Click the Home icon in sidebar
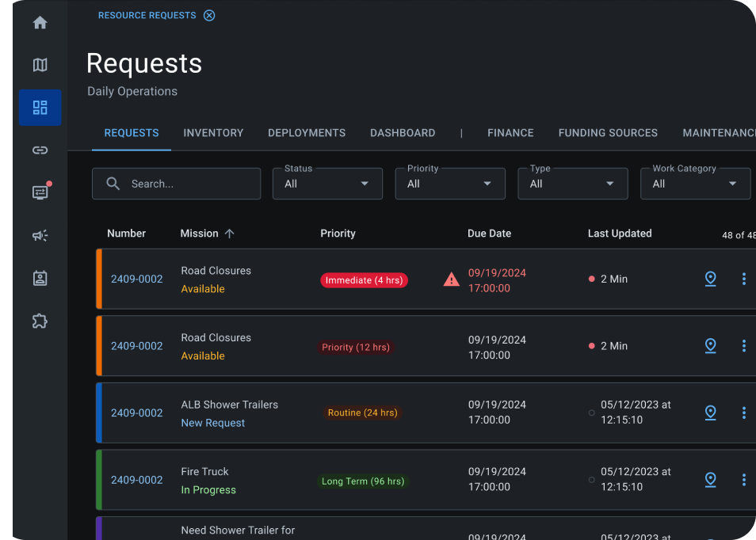756x540 pixels. [x=40, y=23]
